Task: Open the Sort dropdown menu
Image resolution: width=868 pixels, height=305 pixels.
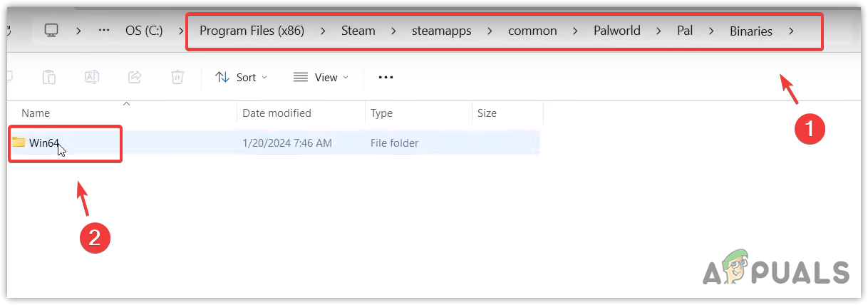Action: tap(242, 77)
